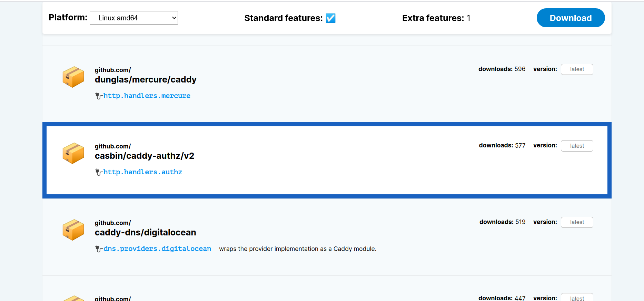644x301 pixels.
Task: Select the dunglas/mercure/caddy plugin entry
Action: click(x=310, y=83)
